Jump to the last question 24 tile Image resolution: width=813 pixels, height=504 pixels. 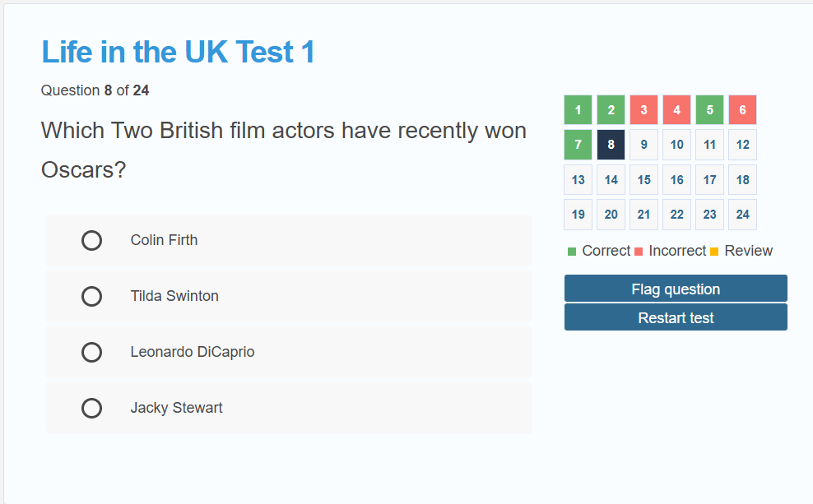(x=742, y=215)
